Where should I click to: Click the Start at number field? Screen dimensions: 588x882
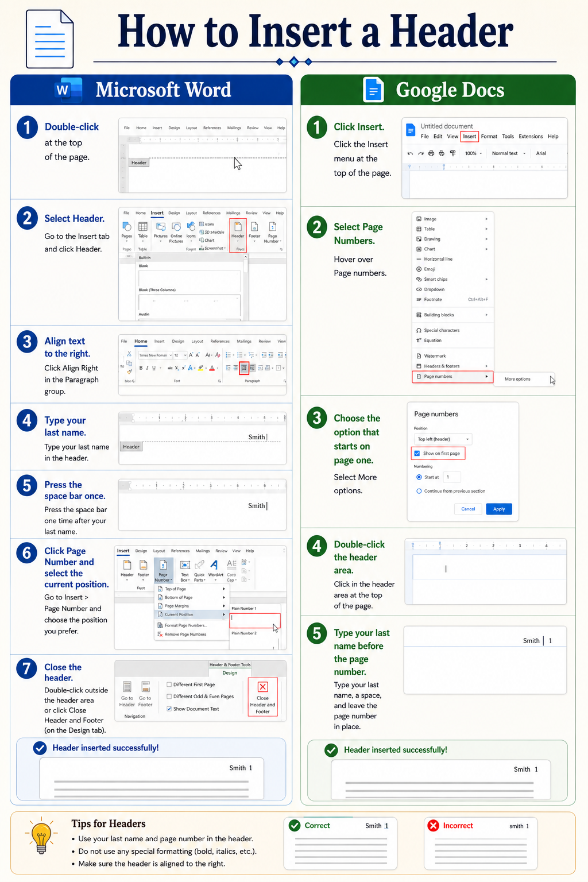click(452, 477)
